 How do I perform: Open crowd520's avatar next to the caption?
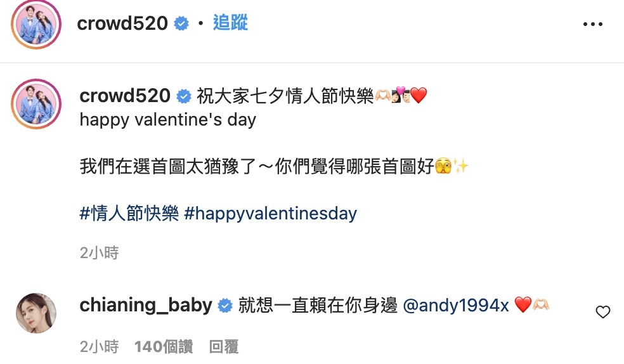[36, 105]
